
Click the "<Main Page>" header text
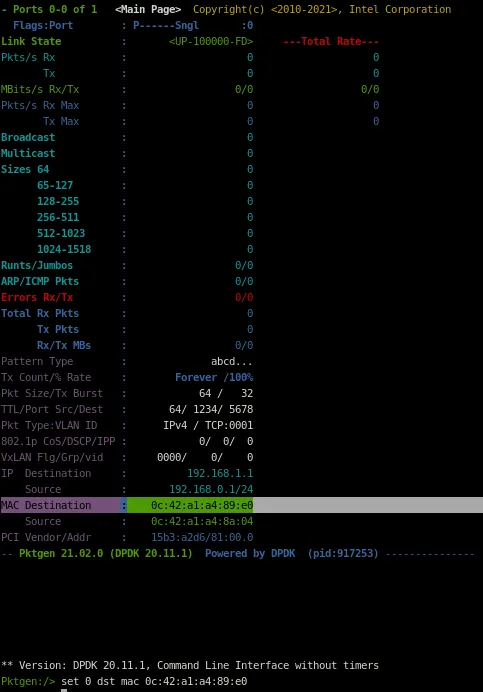tap(148, 9)
